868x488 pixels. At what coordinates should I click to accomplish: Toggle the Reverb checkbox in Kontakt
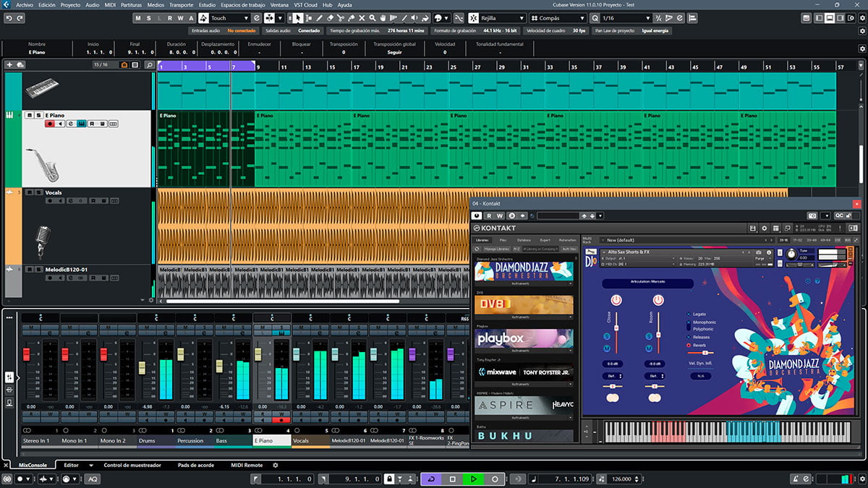click(x=688, y=346)
